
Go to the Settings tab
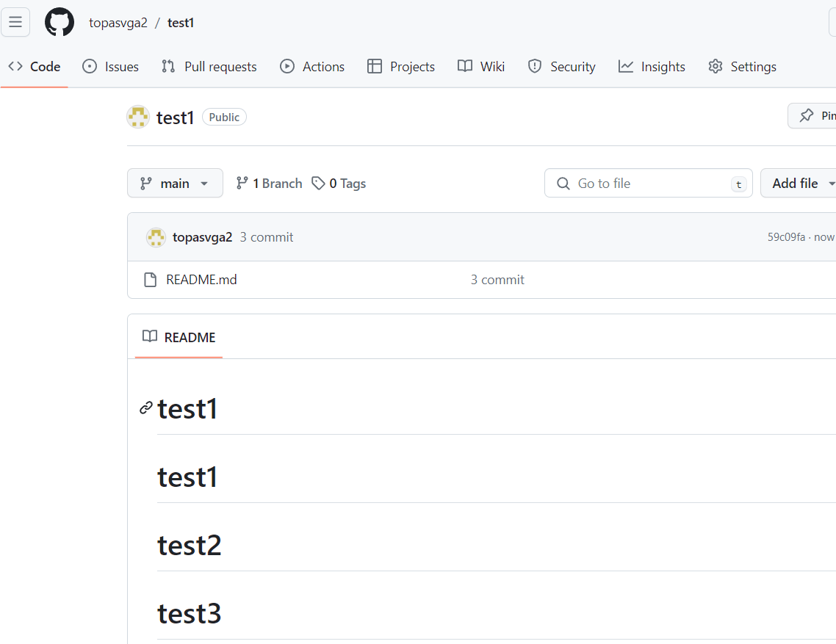(x=742, y=67)
